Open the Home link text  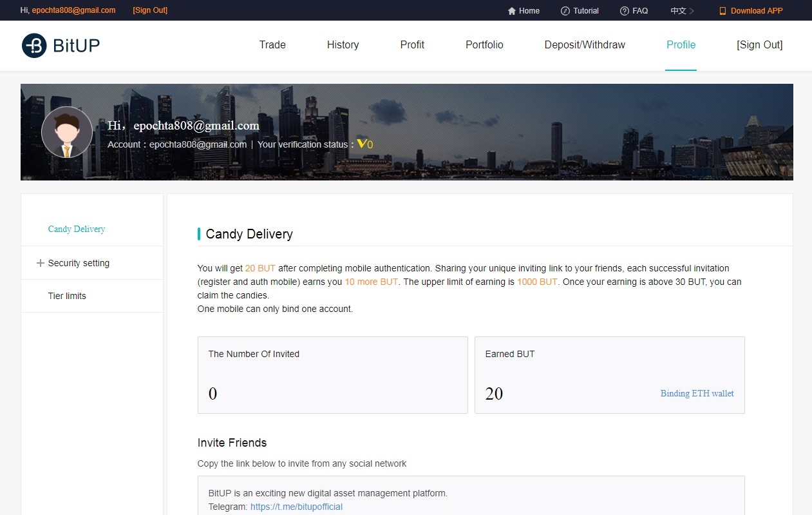point(529,11)
